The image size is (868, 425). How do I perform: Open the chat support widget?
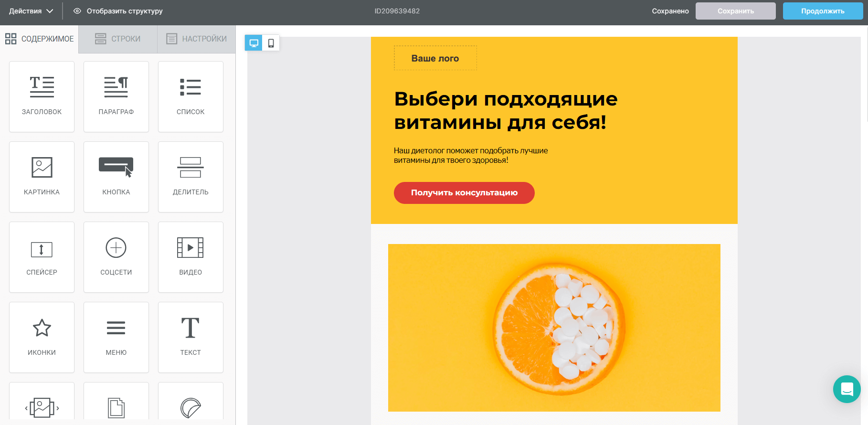847,389
